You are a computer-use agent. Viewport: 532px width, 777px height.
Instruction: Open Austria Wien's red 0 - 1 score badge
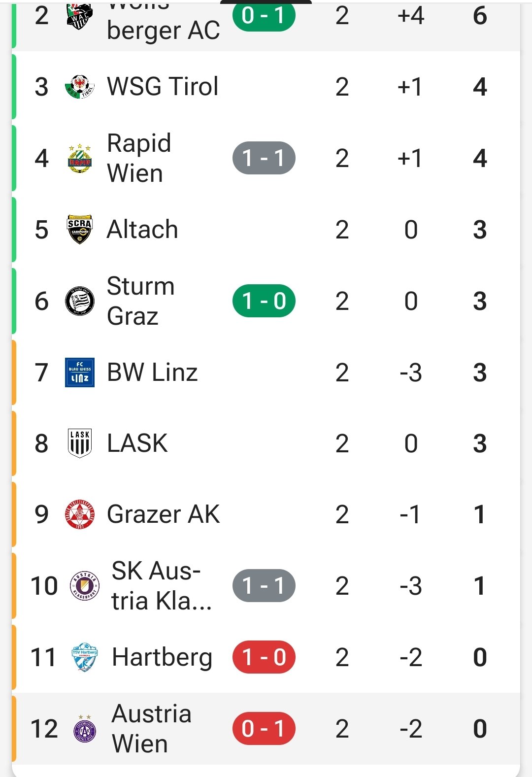coord(264,729)
